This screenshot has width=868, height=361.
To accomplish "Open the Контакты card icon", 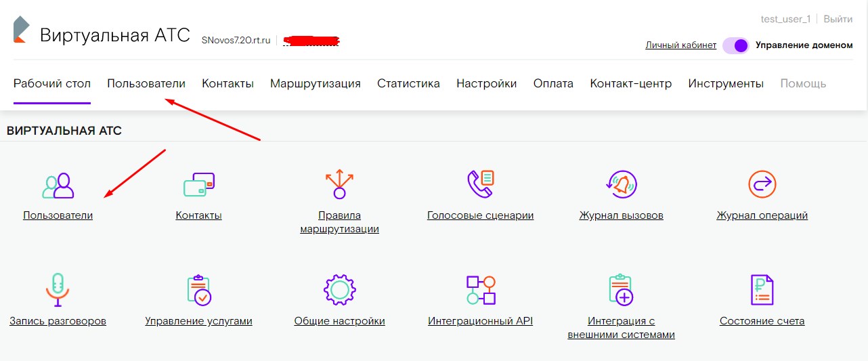I will pyautogui.click(x=199, y=185).
